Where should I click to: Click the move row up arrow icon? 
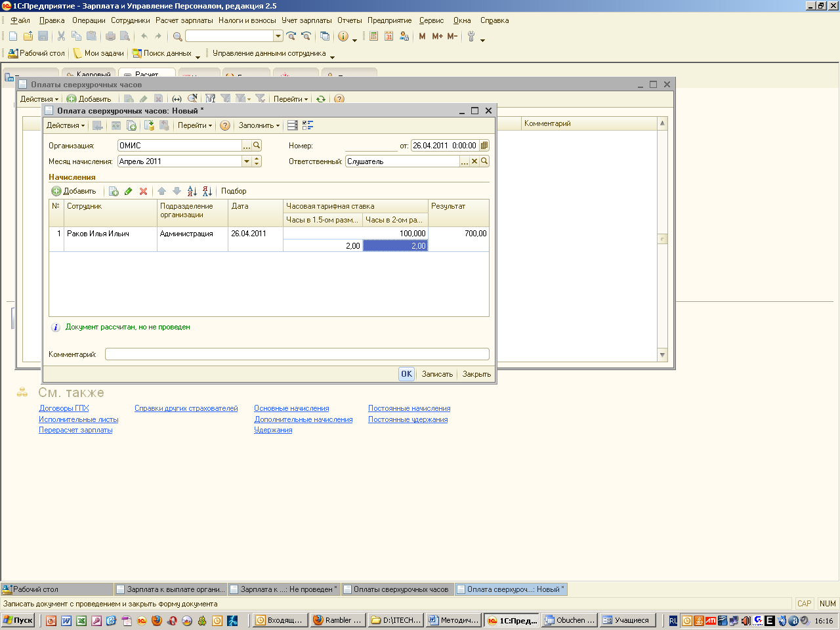click(161, 191)
